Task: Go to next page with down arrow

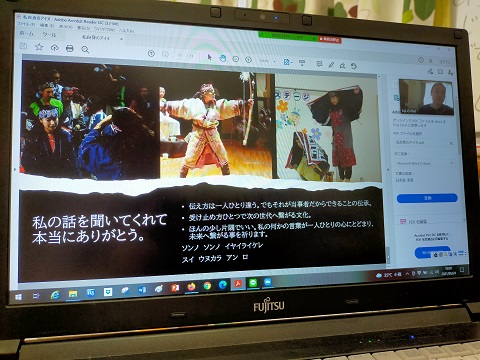Action: (x=165, y=54)
